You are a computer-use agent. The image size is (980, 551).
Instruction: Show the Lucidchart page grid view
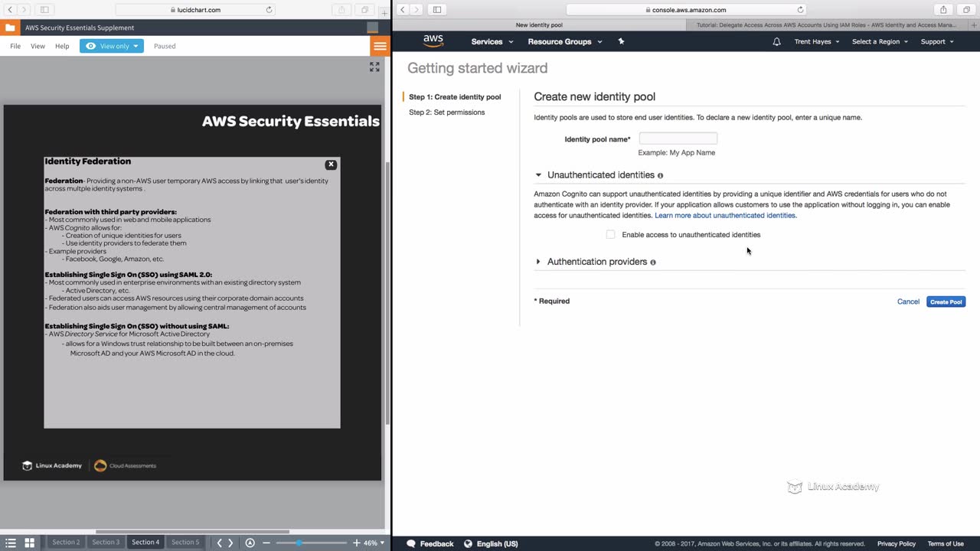[x=29, y=543]
